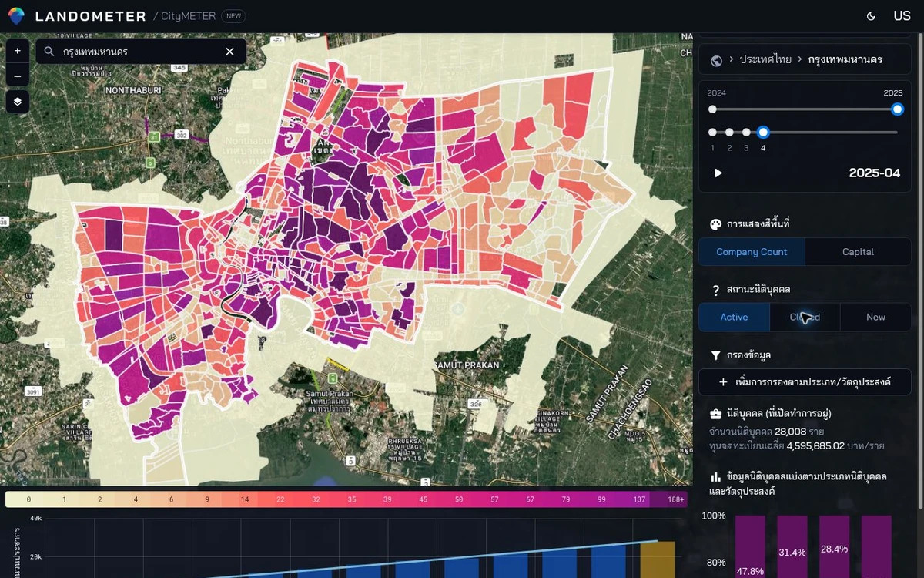The height and width of the screenshot is (578, 924).
Task: Click the 2025-04 date label
Action: pos(875,173)
